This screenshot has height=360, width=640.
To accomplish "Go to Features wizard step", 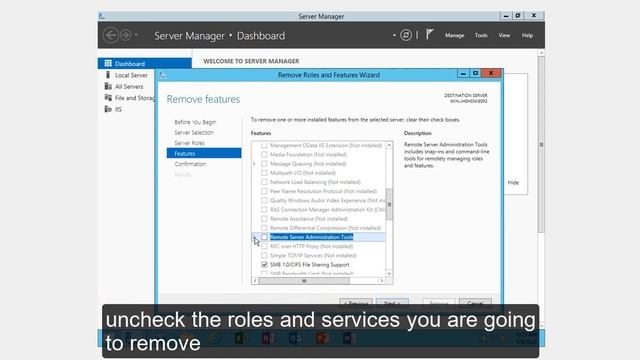I will click(204, 153).
